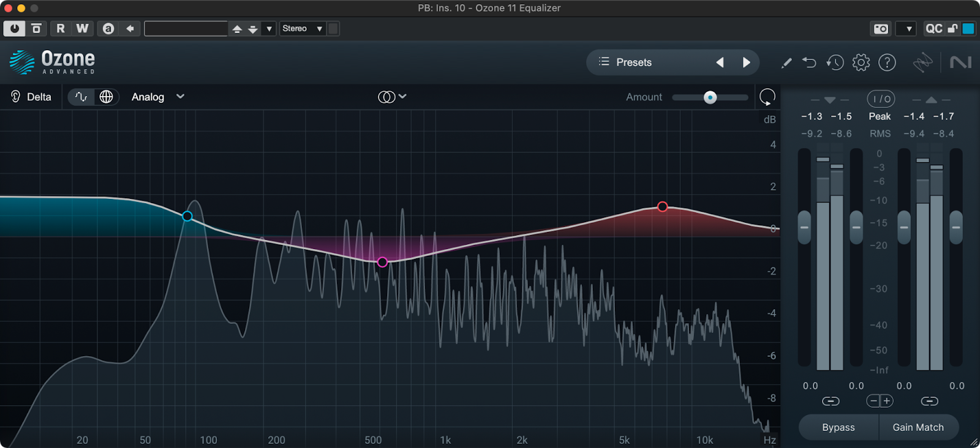Toggle the input gain link icon
The height and width of the screenshot is (448, 980).
(831, 401)
